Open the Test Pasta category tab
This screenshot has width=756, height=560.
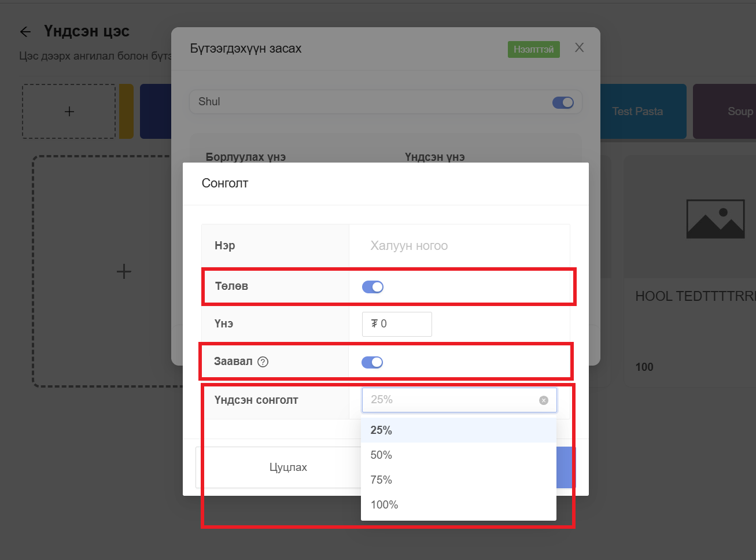(637, 112)
